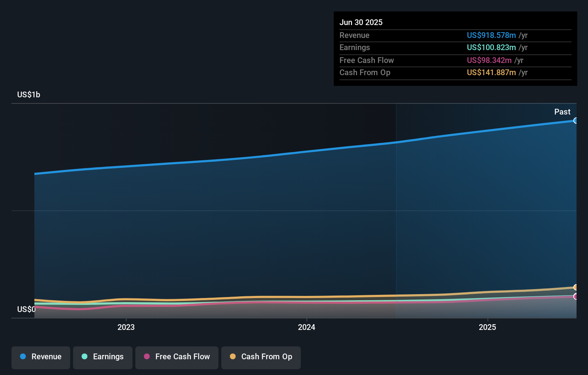Click the 2025 x-axis label
This screenshot has height=375, width=588.
487,327
